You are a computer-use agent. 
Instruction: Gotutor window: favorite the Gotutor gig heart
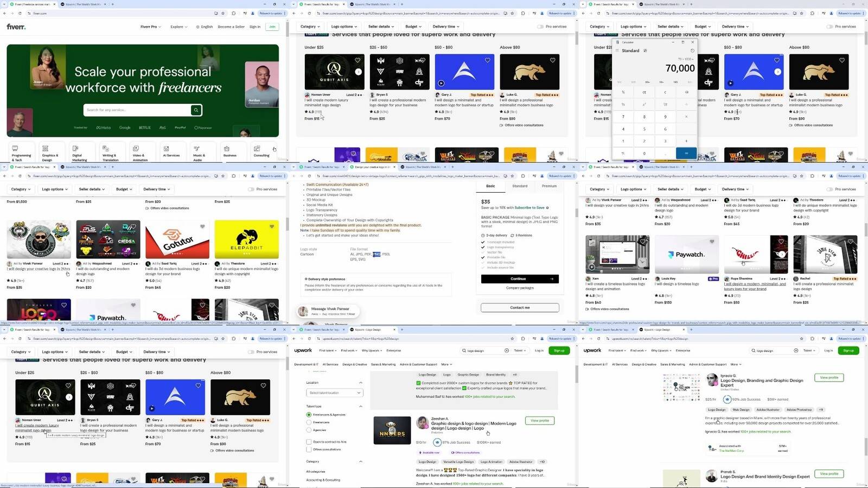pos(202,227)
